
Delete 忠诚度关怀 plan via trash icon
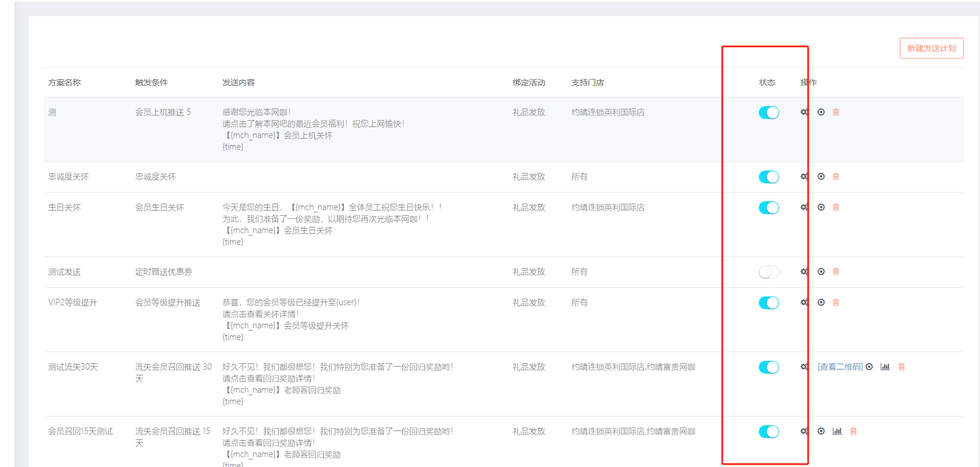836,176
